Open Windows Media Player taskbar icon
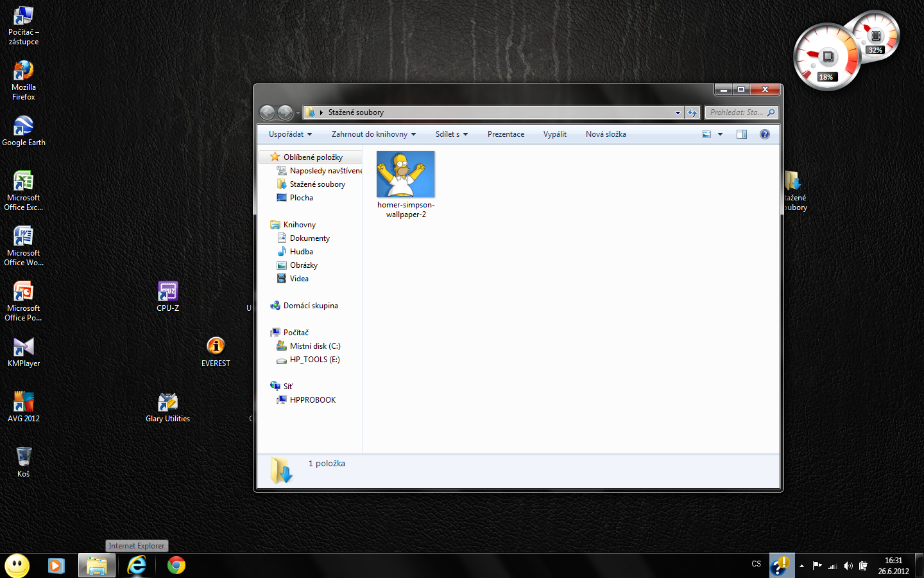The width and height of the screenshot is (924, 578). pos(56,565)
